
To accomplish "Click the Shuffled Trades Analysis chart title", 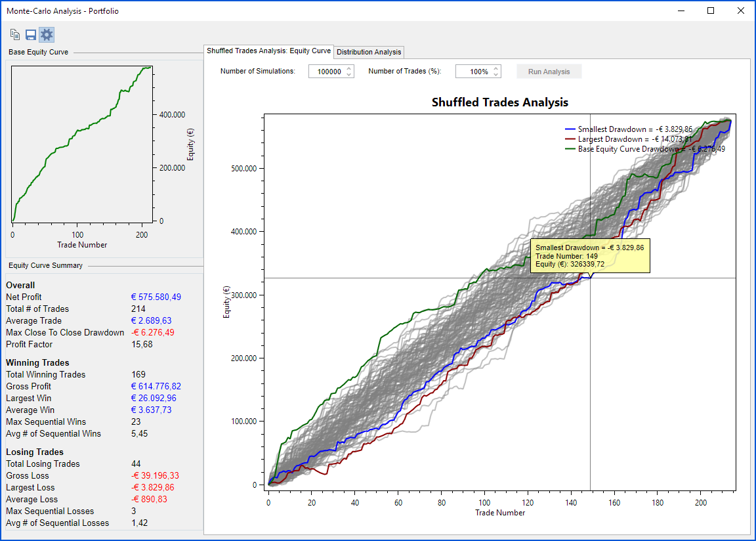I will click(x=499, y=102).
